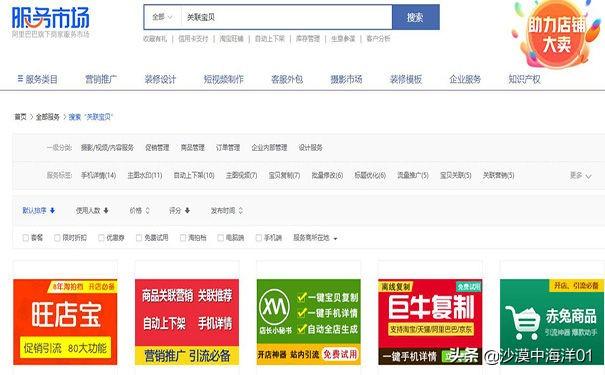Select the 主图水印(11) service tag
This screenshot has height=375, width=605.
[145, 176]
